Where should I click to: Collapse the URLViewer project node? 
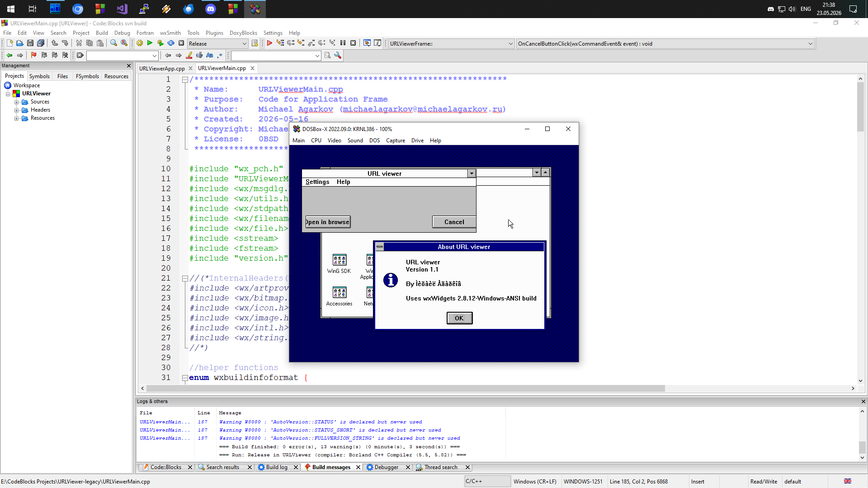coord(8,94)
